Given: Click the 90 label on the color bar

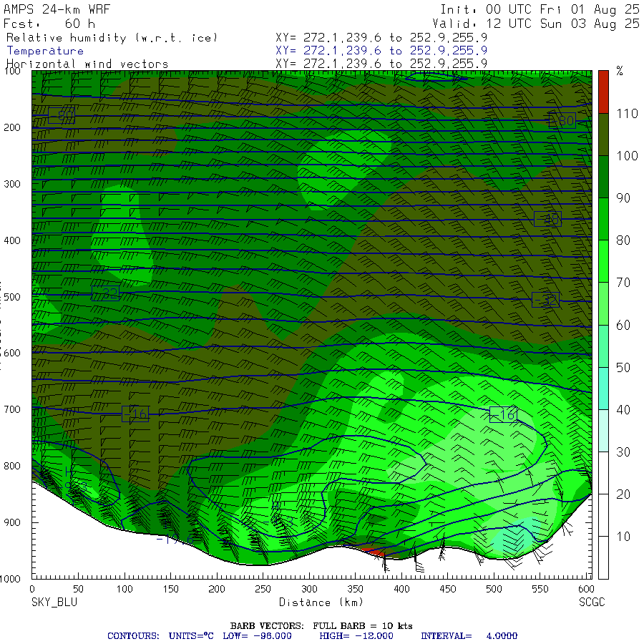Looking at the screenshot, I should click(x=623, y=198).
